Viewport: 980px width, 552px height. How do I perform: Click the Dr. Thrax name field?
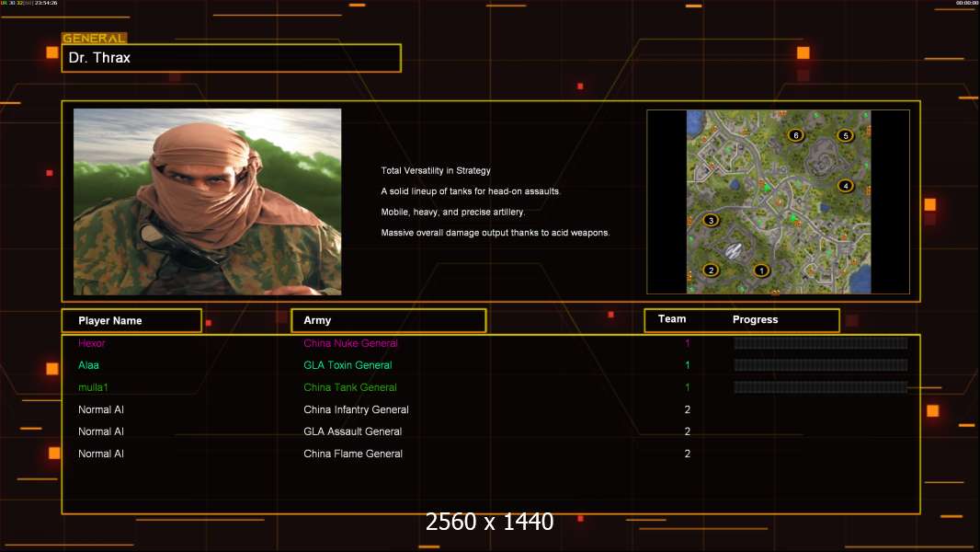pos(231,58)
